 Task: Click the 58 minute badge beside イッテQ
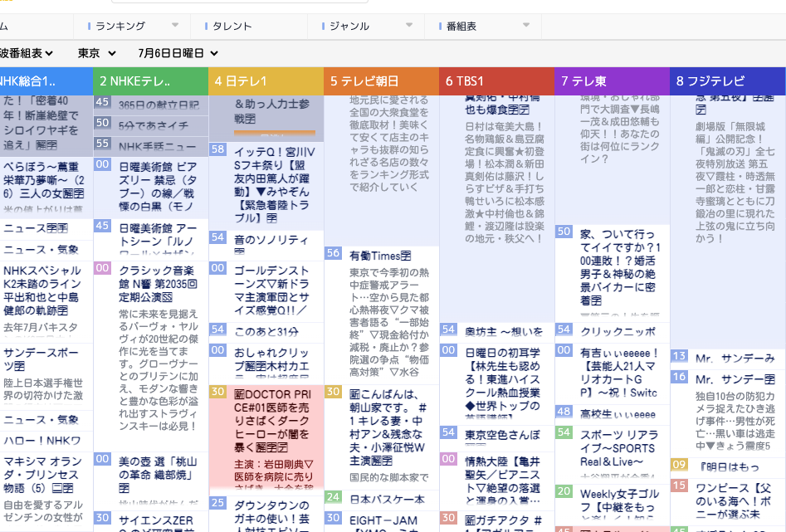tap(217, 149)
